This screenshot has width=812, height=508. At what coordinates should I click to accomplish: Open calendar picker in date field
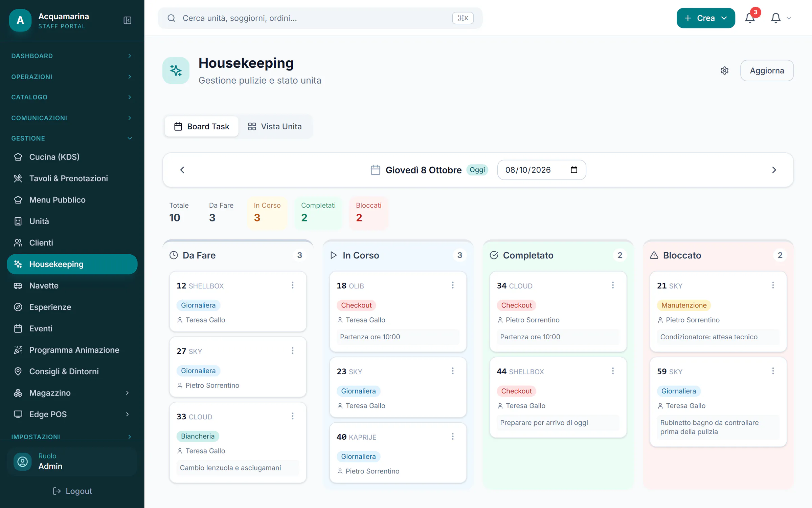(574, 170)
